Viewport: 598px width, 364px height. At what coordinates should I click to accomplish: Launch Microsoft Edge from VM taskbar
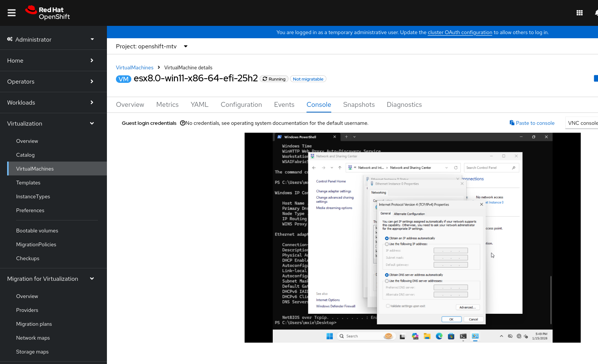tap(439, 336)
